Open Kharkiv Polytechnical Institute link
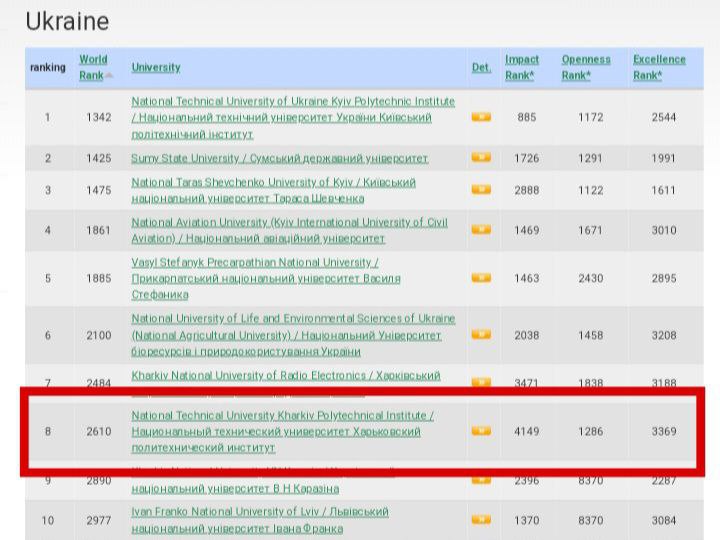Screen dimensions: 720x540 coord(282,431)
